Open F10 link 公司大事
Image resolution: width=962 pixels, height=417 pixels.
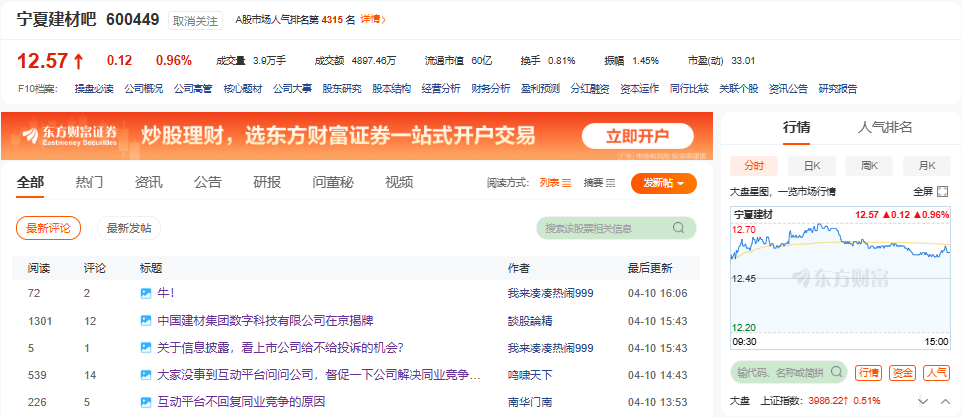(293, 89)
